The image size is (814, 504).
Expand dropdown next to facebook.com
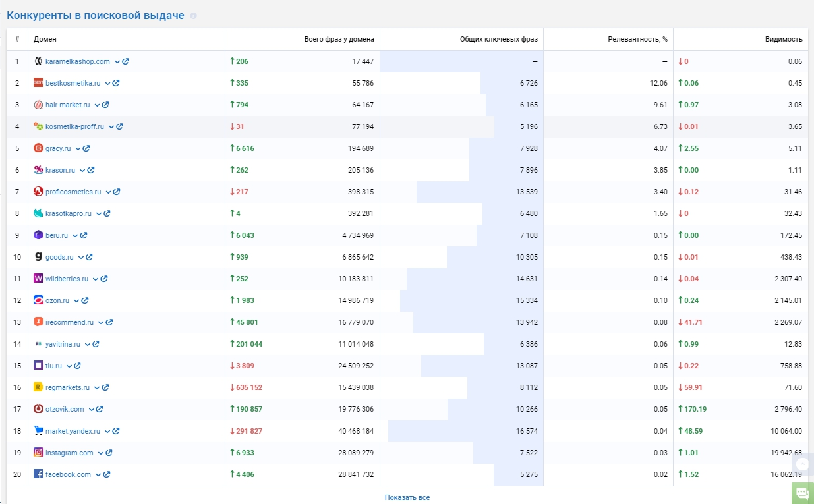pyautogui.click(x=98, y=474)
